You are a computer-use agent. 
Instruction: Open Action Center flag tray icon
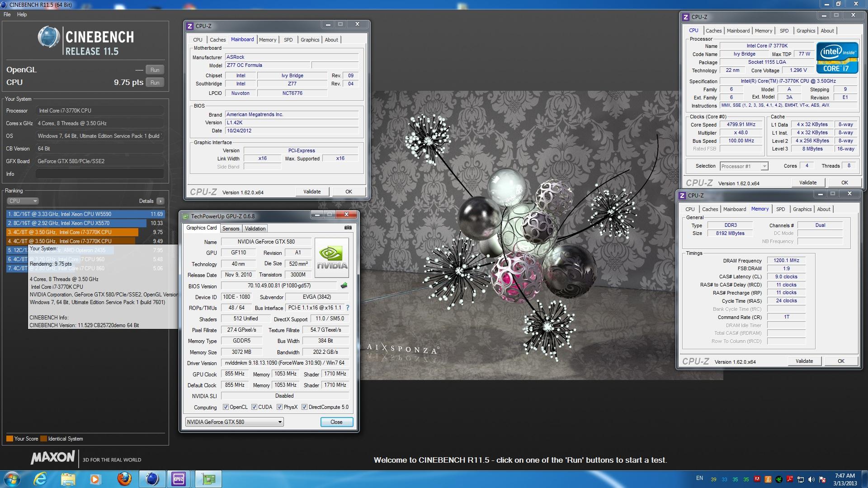tap(822, 479)
